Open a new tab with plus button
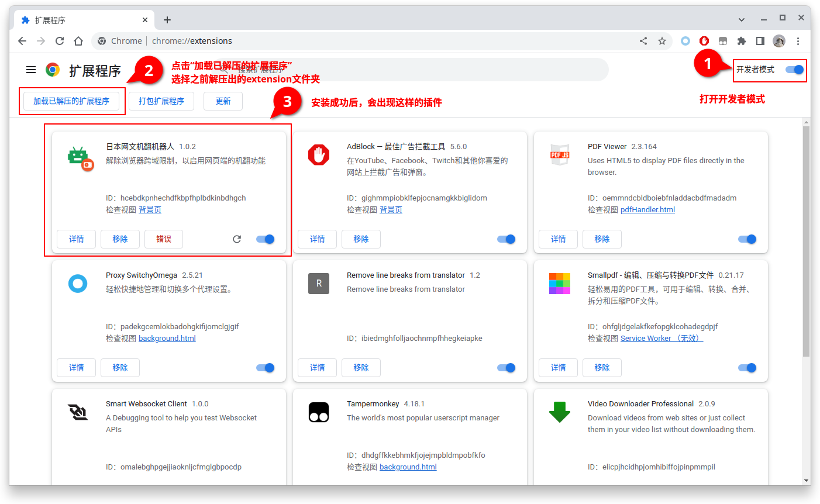The width and height of the screenshot is (820, 504). pyautogui.click(x=167, y=20)
